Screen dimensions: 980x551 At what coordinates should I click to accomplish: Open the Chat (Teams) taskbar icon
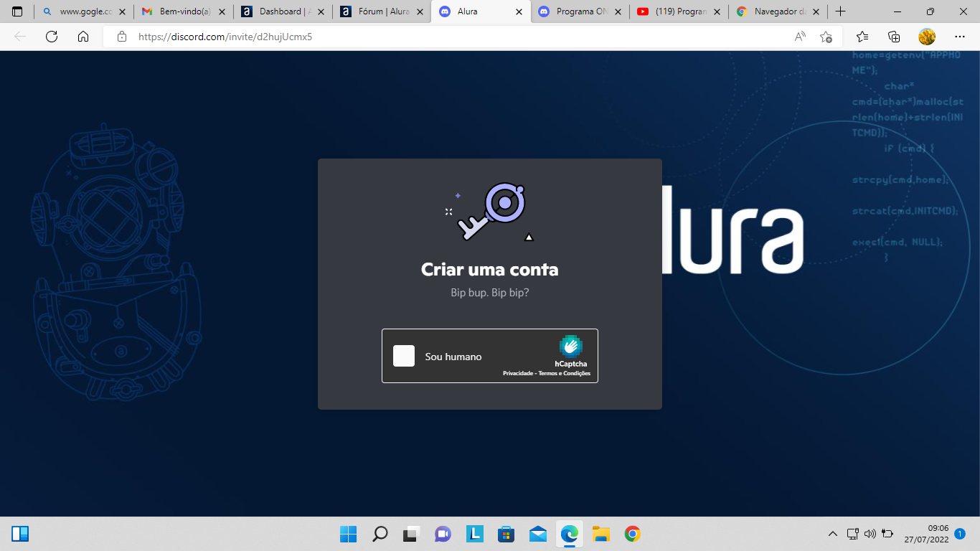(443, 534)
